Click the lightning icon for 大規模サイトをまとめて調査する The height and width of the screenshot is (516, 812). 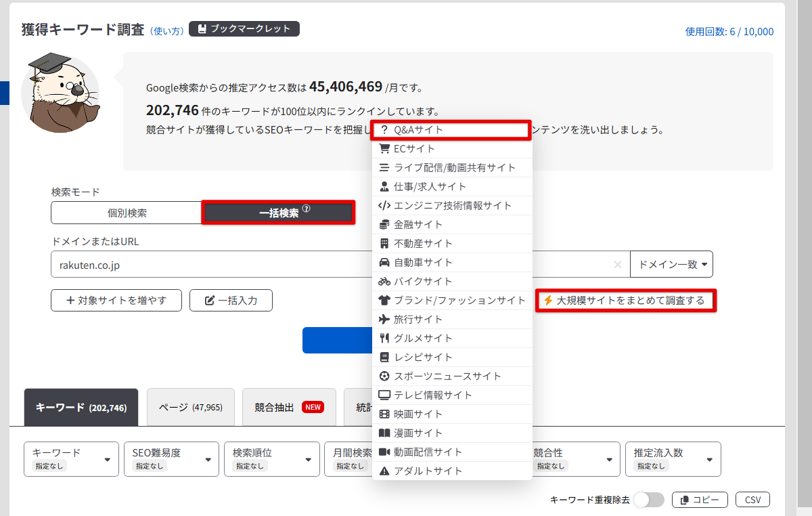click(x=549, y=300)
